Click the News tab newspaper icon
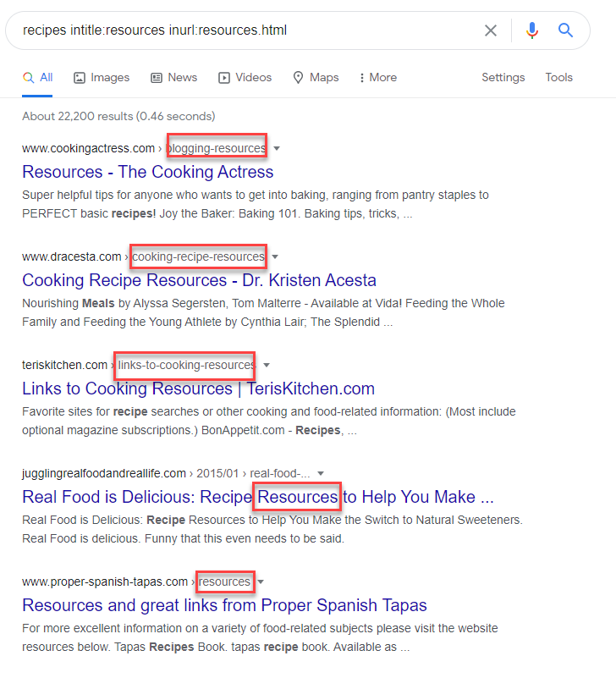This screenshot has width=616, height=678. [x=156, y=78]
